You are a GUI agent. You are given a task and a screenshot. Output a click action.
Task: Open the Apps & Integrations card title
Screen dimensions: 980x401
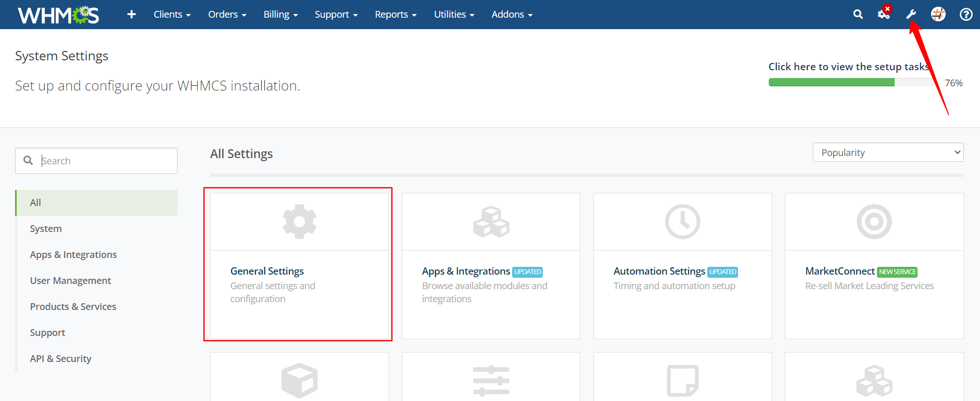(466, 271)
